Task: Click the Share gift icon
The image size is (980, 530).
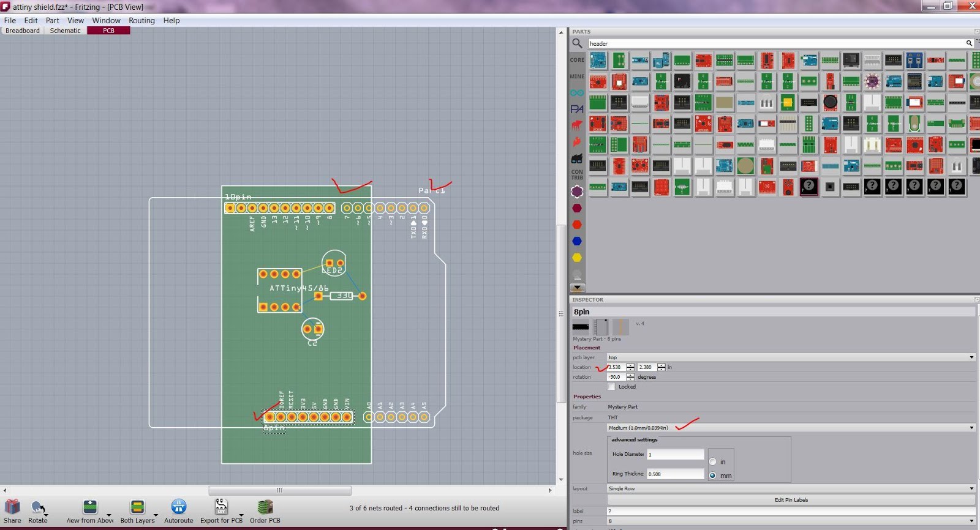Action: pos(12,507)
